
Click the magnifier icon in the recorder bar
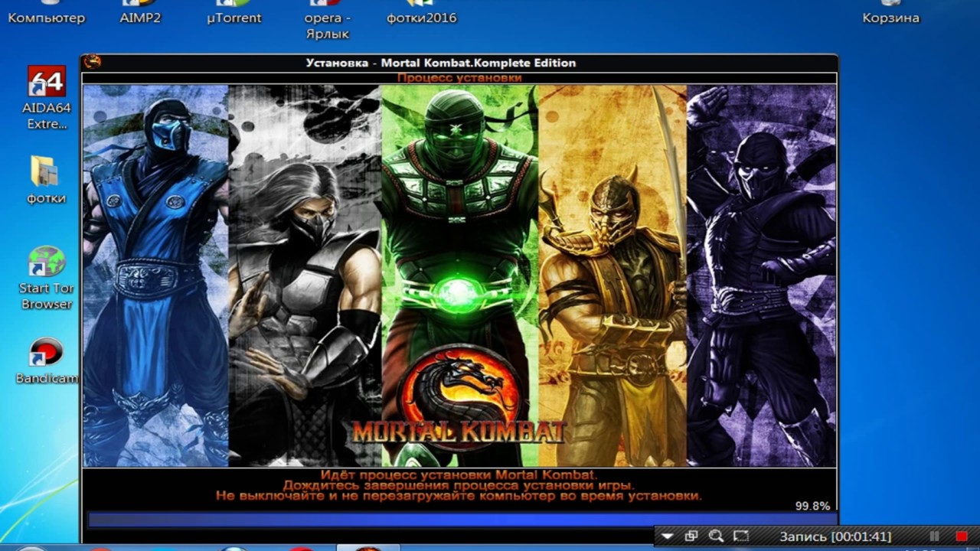[716, 536]
